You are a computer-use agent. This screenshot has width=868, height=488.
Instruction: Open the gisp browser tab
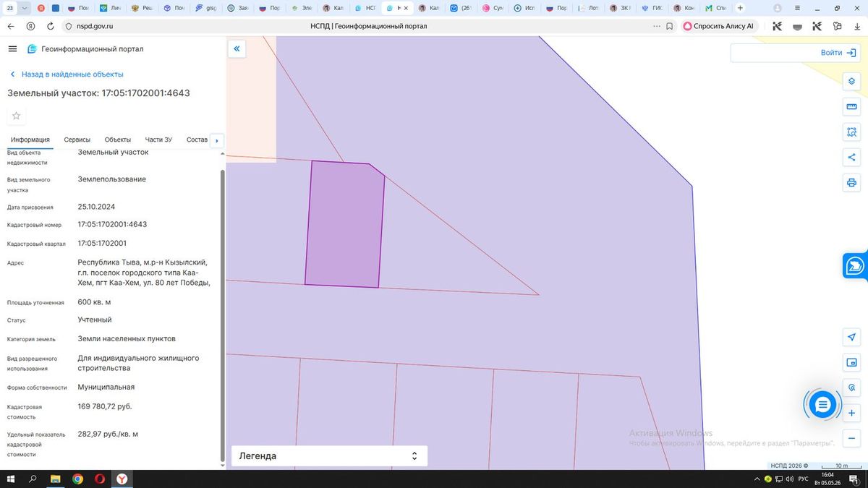click(206, 8)
